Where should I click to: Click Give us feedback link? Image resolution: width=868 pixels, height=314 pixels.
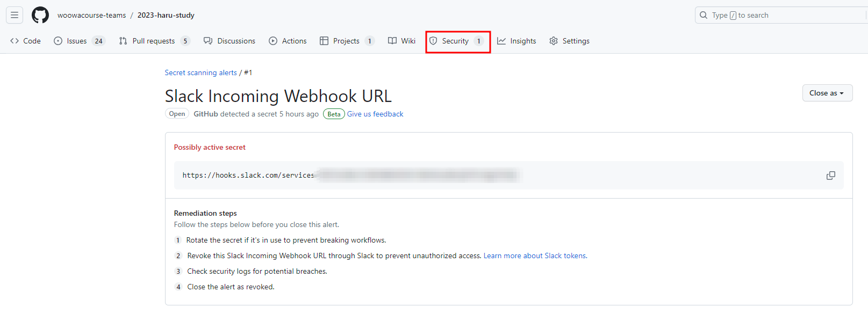(375, 114)
